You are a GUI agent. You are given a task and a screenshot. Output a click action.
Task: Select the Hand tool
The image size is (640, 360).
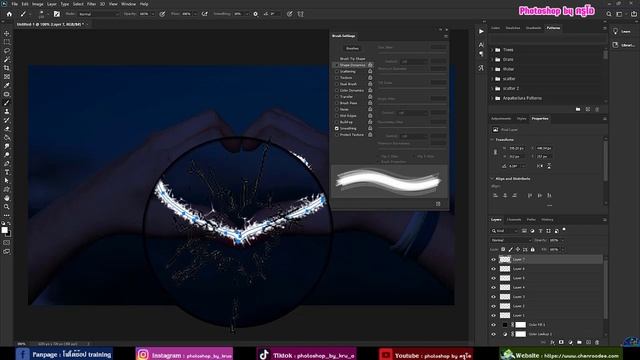tap(7, 198)
